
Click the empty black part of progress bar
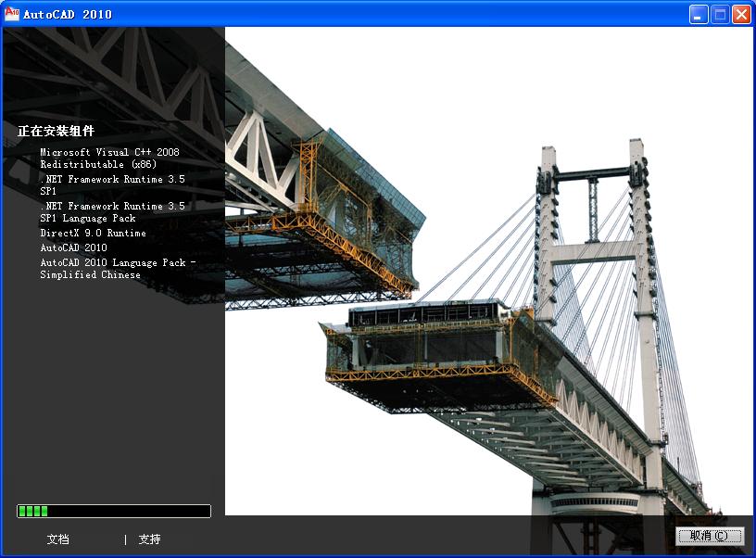[x=130, y=511]
